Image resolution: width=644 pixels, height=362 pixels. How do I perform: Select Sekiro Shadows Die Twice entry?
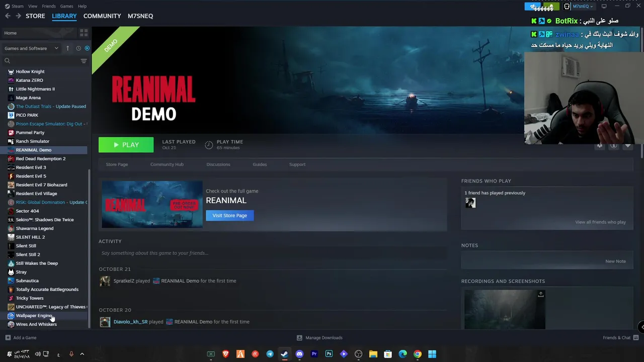click(45, 220)
